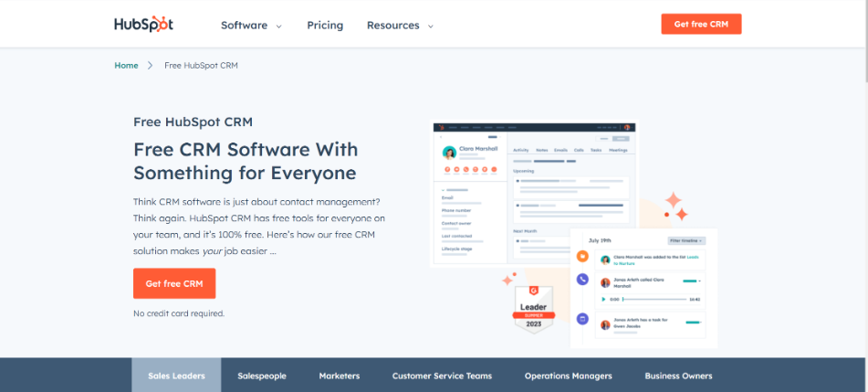The width and height of the screenshot is (868, 392).
Task: Click the call recording progress slider
Action: tap(654, 300)
